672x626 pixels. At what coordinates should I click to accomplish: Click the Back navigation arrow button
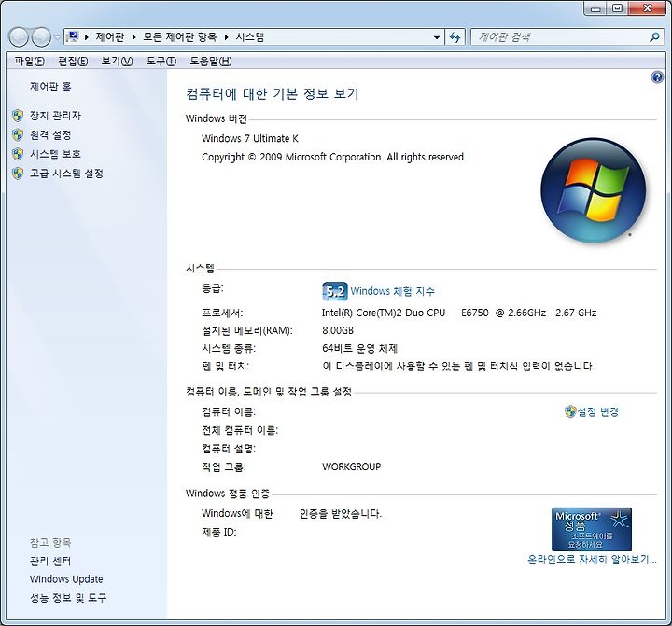pos(19,37)
